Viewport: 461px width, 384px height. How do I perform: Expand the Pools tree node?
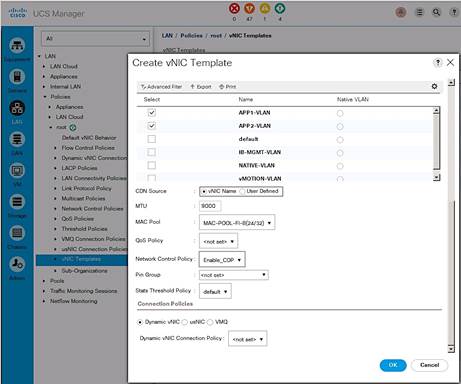tap(44, 281)
